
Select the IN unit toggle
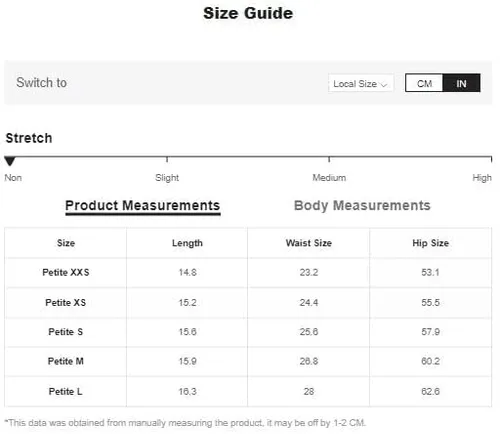(461, 83)
